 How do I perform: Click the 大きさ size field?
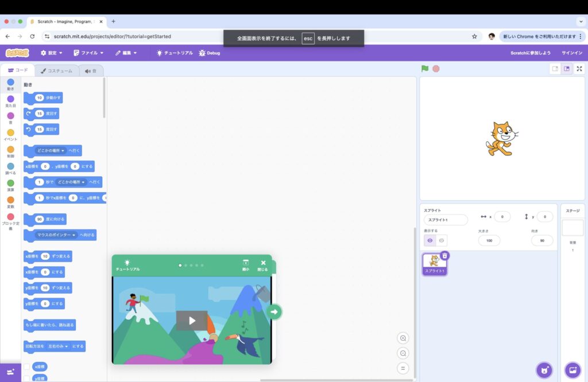(489, 240)
